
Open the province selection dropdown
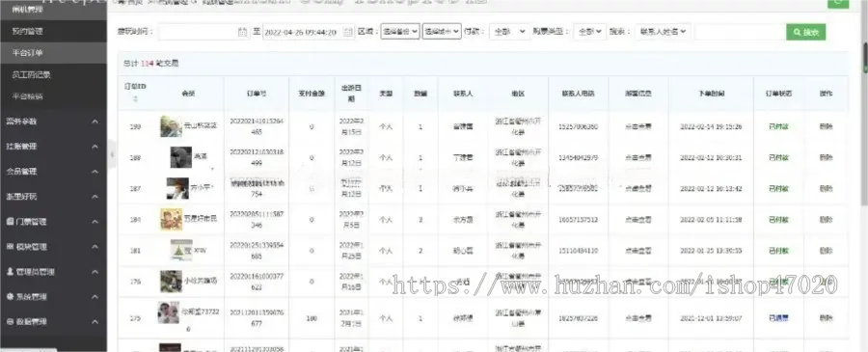[x=399, y=32]
